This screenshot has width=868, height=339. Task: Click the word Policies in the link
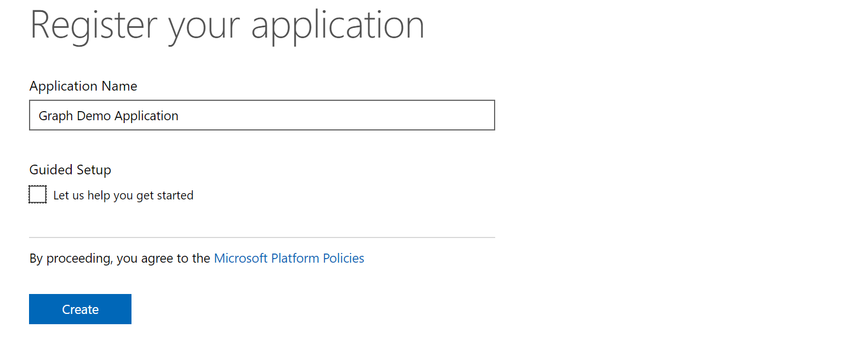pyautogui.click(x=343, y=258)
